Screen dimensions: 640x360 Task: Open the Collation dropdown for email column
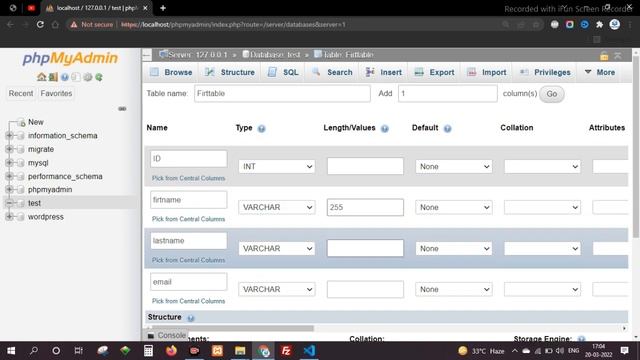tap(542, 289)
